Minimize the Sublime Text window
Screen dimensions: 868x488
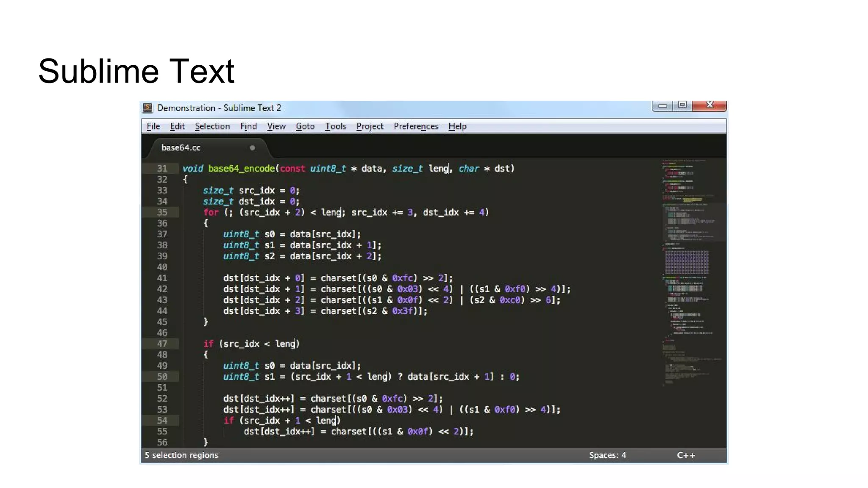click(x=663, y=105)
